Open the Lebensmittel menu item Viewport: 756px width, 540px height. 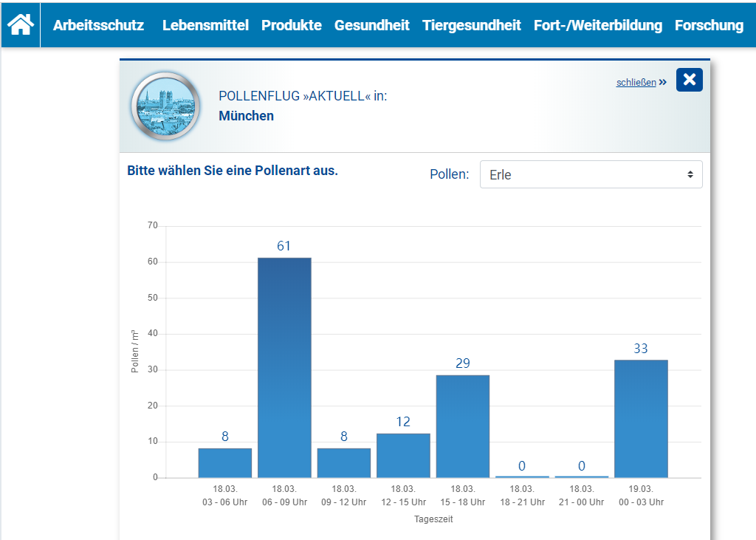pyautogui.click(x=205, y=25)
